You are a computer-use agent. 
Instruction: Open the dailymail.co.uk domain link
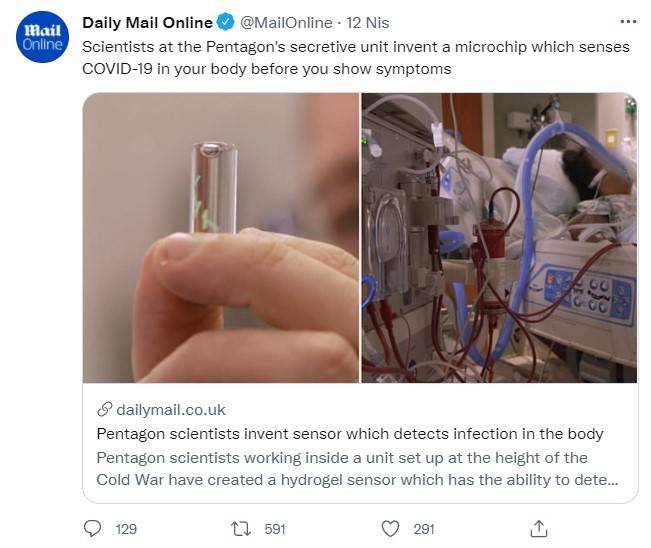tap(171, 409)
